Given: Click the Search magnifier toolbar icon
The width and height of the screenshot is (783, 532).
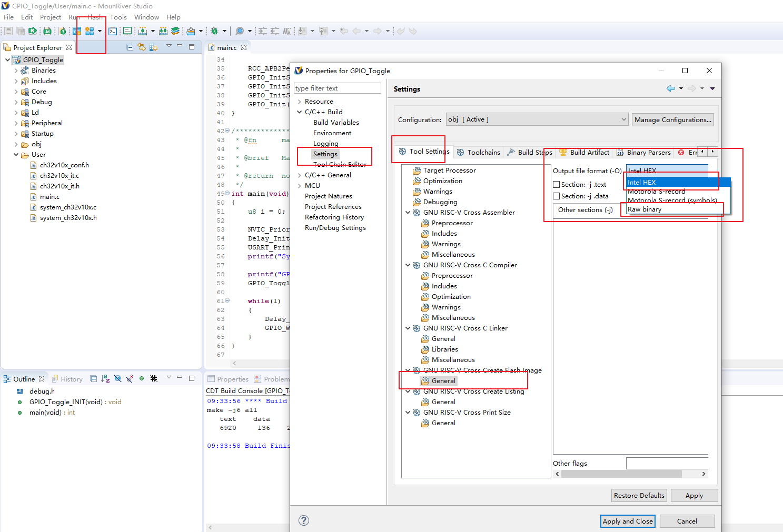Looking at the screenshot, I should 240,31.
